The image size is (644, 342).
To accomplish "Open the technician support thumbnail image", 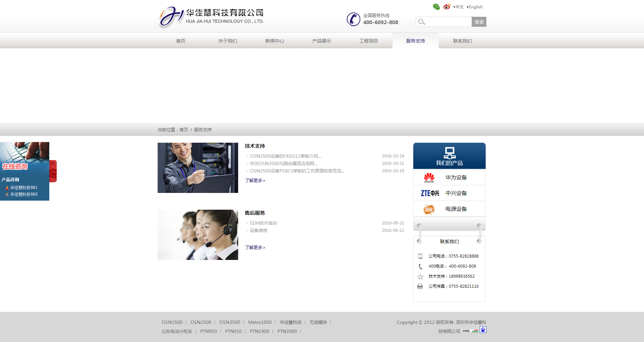I will pos(198,168).
